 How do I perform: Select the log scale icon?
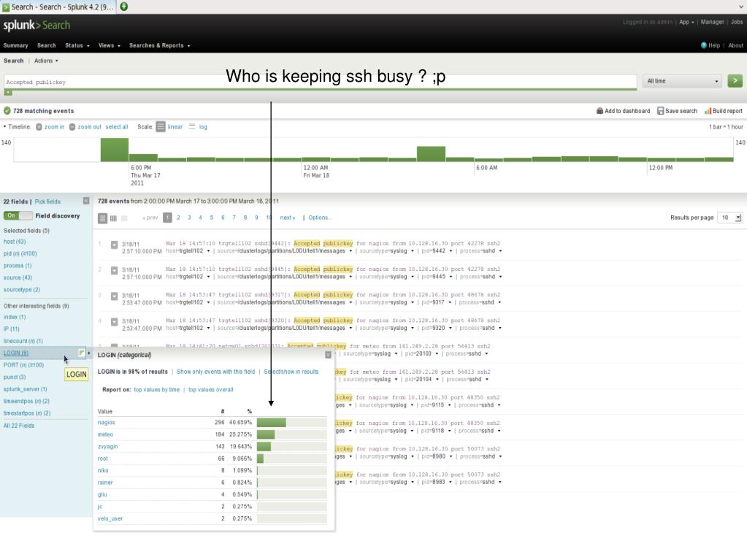[x=192, y=126]
